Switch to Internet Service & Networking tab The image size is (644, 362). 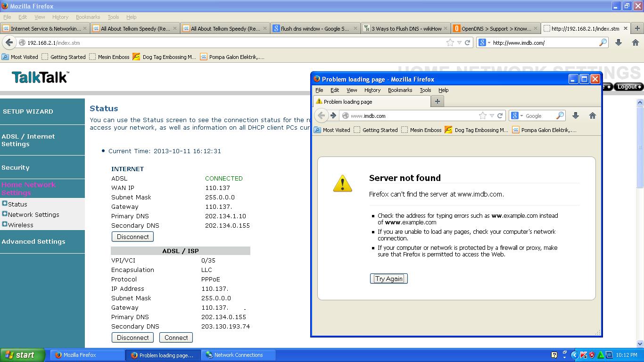pos(46,28)
